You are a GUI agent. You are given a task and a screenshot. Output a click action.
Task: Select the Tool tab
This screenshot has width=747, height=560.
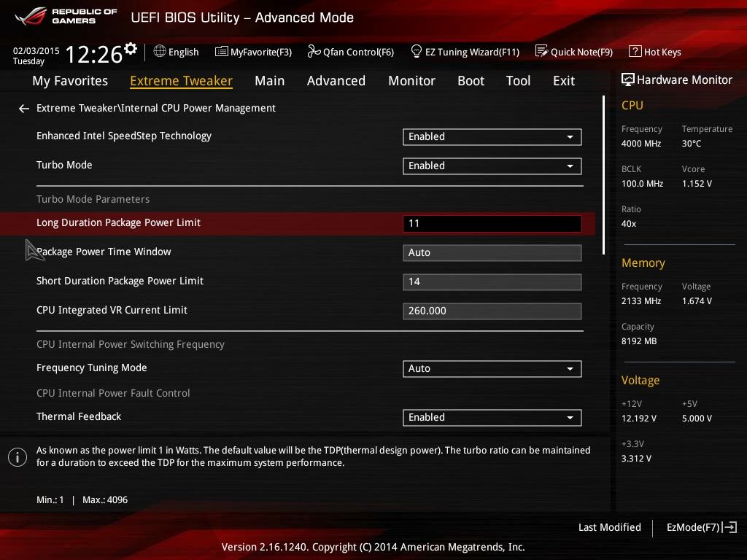click(519, 81)
